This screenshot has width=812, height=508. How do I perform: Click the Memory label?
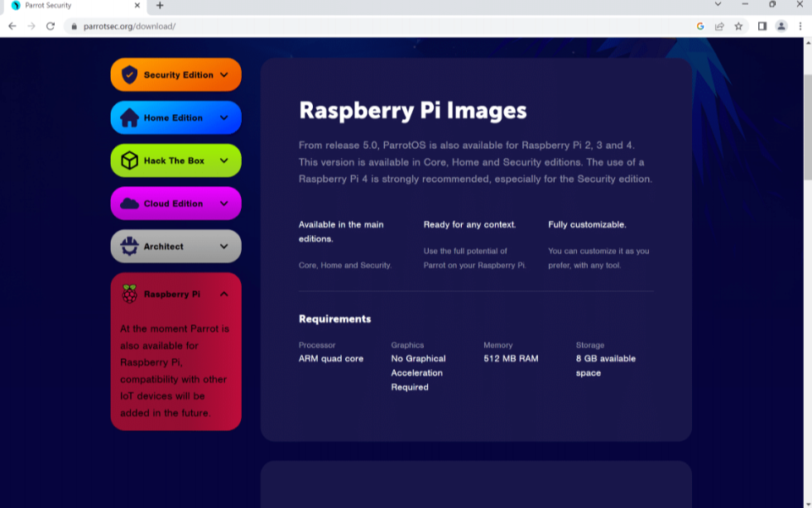497,345
